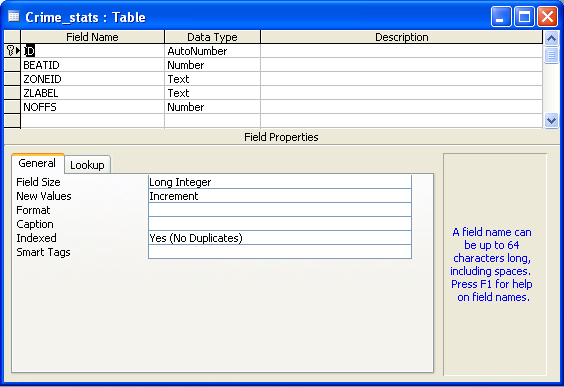
Task: Click the Data Type column header
Action: [x=212, y=37]
